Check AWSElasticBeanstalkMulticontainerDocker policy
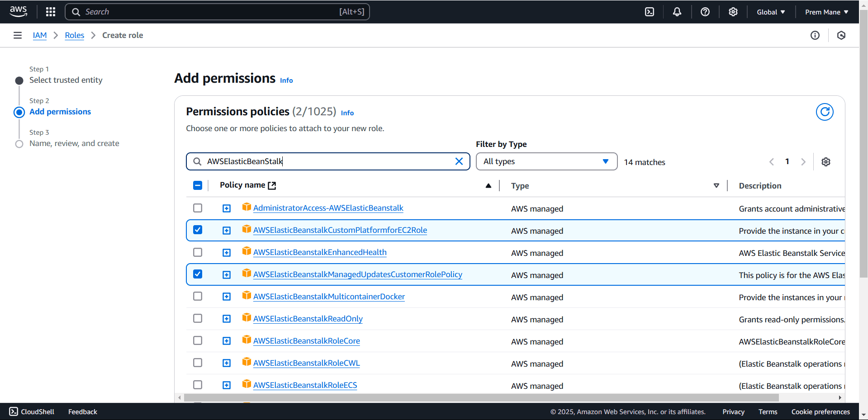The image size is (868, 420). click(x=198, y=296)
